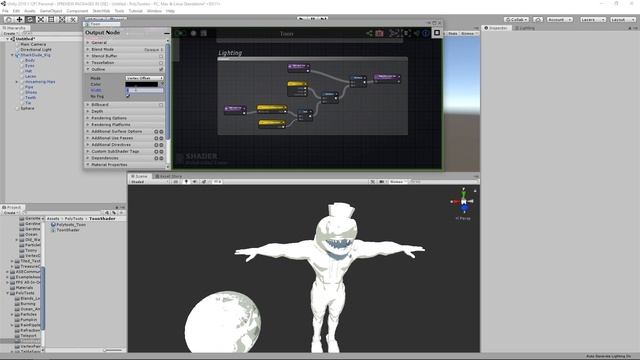Toggle scene audio icon
640x360 pixels.
click(195, 182)
